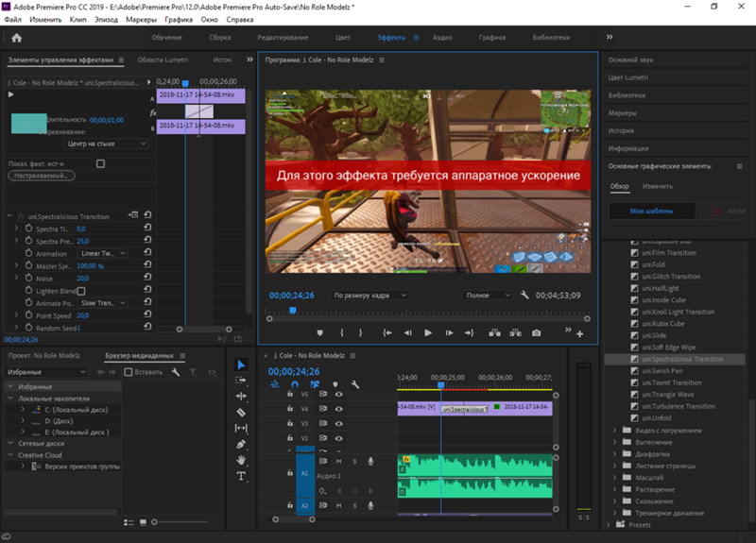Toggle show actual sources checkbox
Viewport: 756px width, 543px height.
[100, 163]
